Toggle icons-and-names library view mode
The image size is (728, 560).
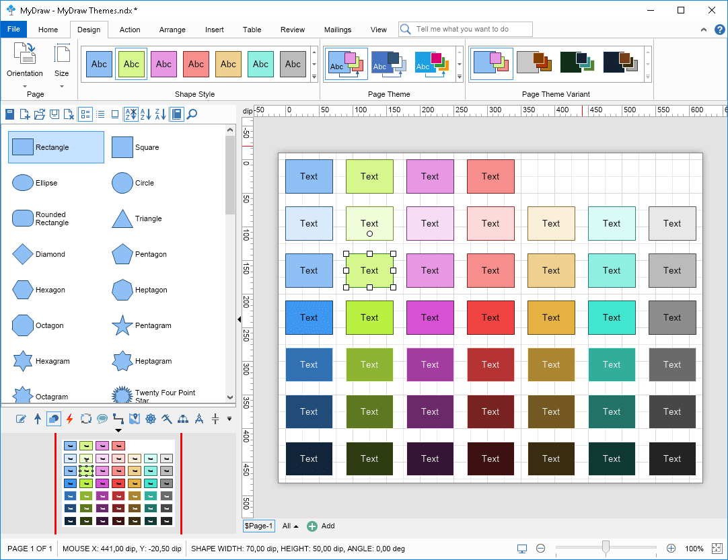pyautogui.click(x=85, y=114)
